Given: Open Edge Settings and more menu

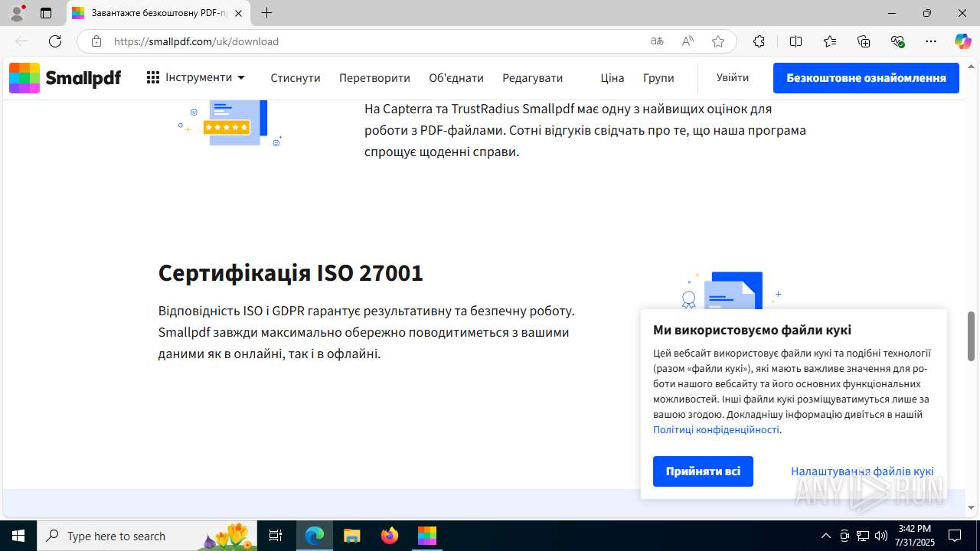Looking at the screenshot, I should click(x=931, y=41).
